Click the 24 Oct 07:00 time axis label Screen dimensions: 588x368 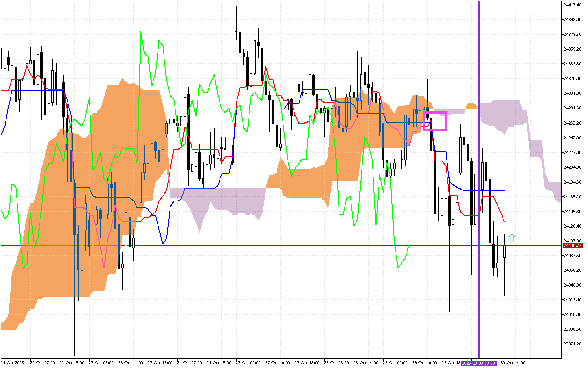pyautogui.click(x=189, y=363)
